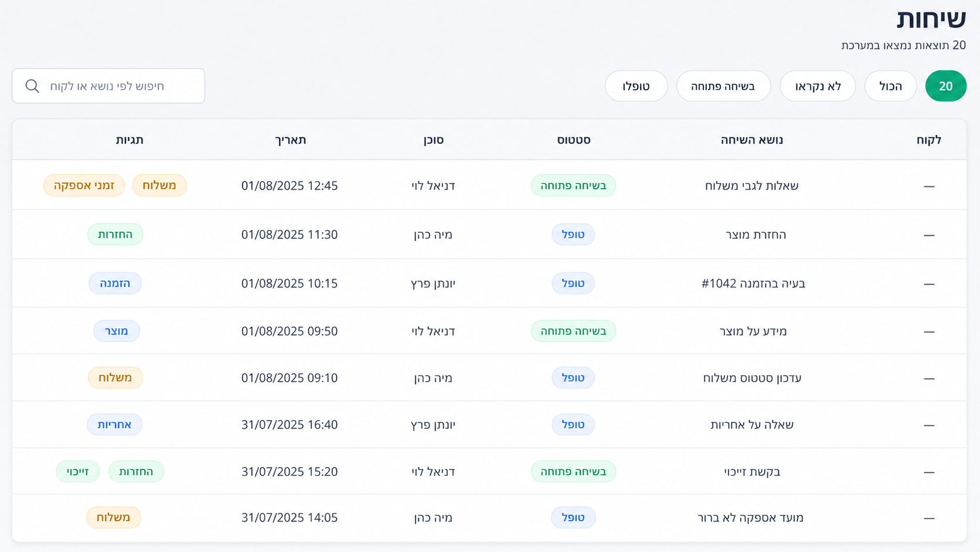This screenshot has width=980, height=552.
Task: Click 'משלוח' tag in 'שאלות לגבי משלוח' row
Action: (159, 185)
